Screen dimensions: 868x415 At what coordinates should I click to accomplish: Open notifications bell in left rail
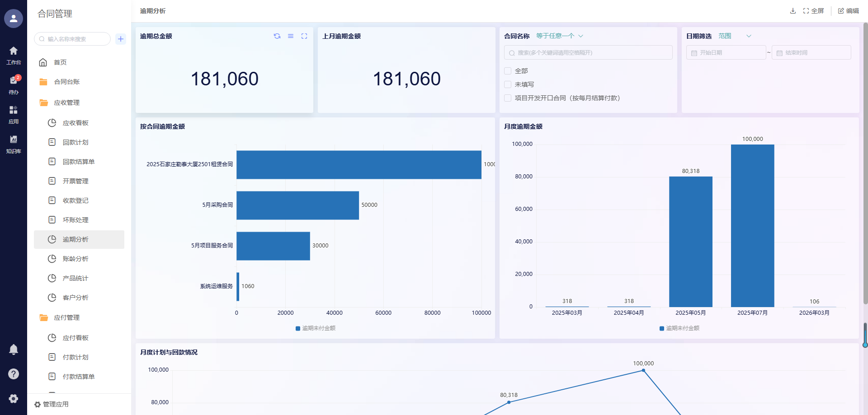click(14, 350)
